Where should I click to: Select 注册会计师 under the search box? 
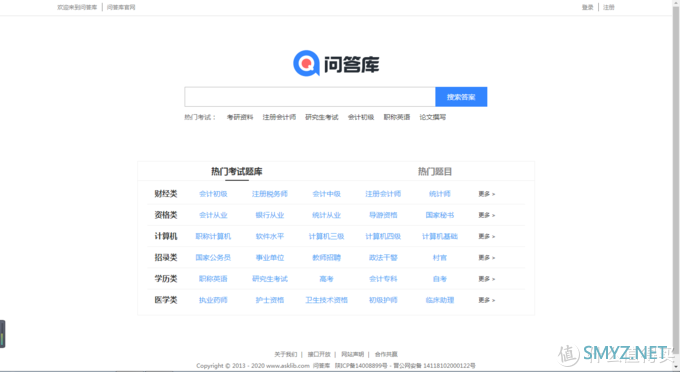point(279,117)
